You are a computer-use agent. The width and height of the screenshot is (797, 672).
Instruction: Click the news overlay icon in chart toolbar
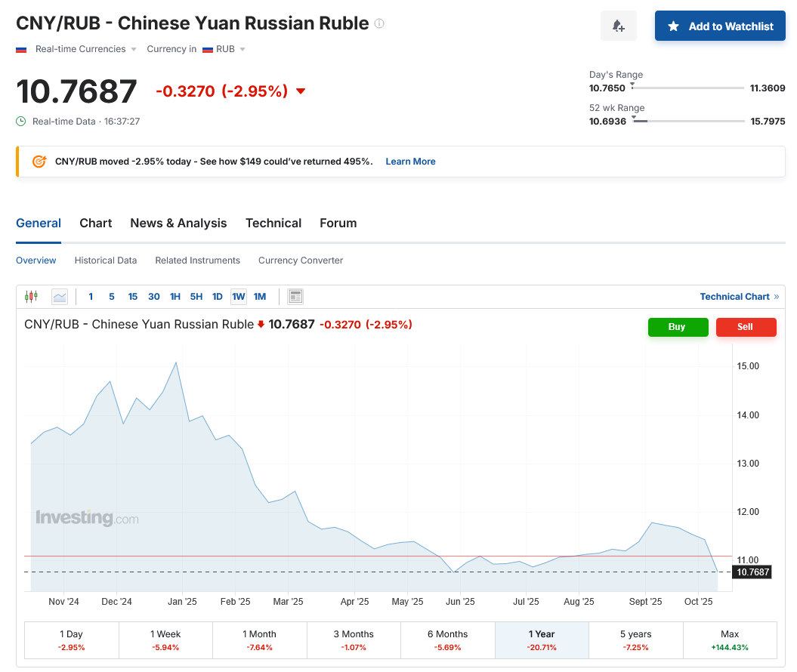click(x=295, y=297)
